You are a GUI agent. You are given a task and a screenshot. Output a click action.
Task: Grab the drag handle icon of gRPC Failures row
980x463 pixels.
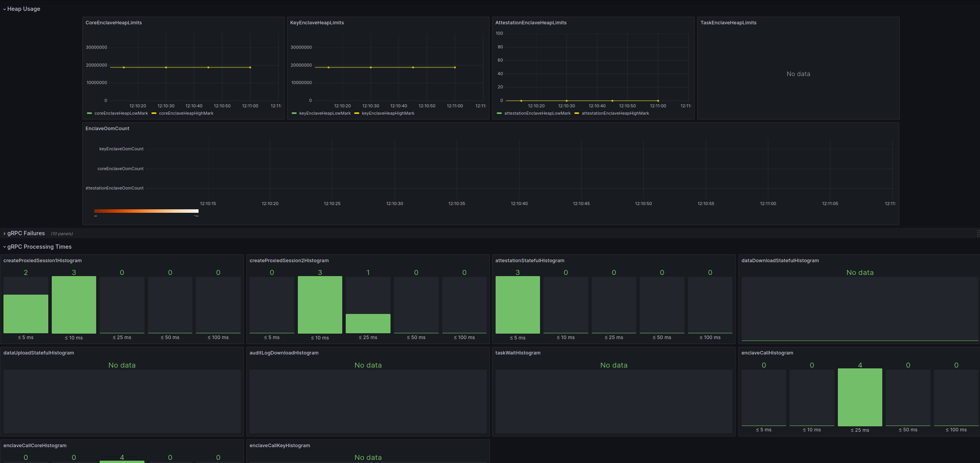[978, 233]
